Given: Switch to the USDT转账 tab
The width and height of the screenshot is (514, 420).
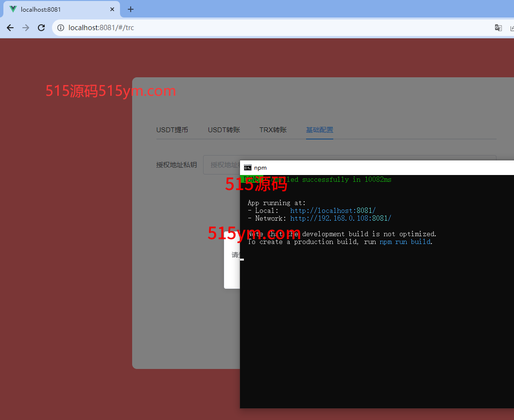Looking at the screenshot, I should pyautogui.click(x=224, y=130).
